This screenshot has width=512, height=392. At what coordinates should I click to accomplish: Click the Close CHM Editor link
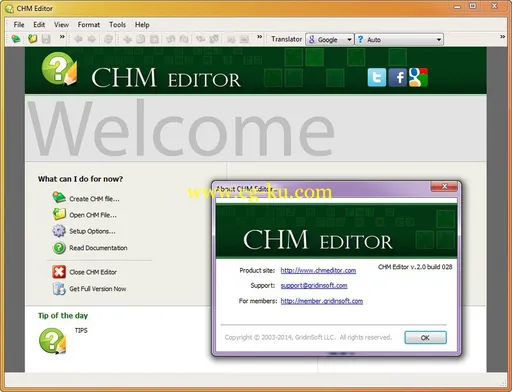(93, 272)
